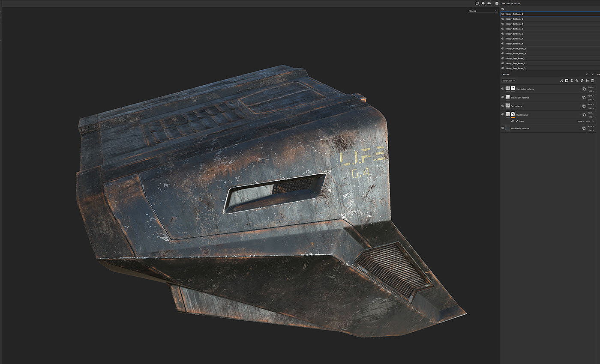Viewport: 600px width, 364px height.
Task: Click instance icon on Rain baked layer
Action: [x=584, y=89]
